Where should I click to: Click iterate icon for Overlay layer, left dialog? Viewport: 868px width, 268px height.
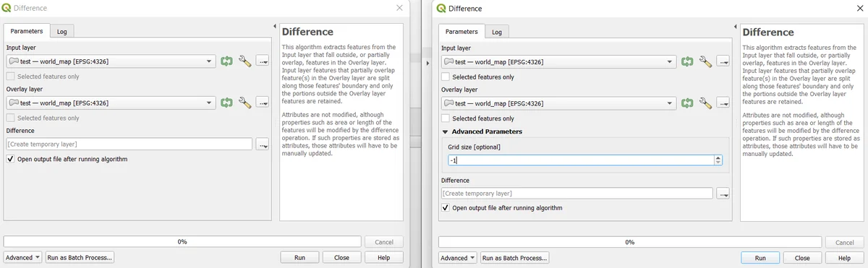pos(226,103)
